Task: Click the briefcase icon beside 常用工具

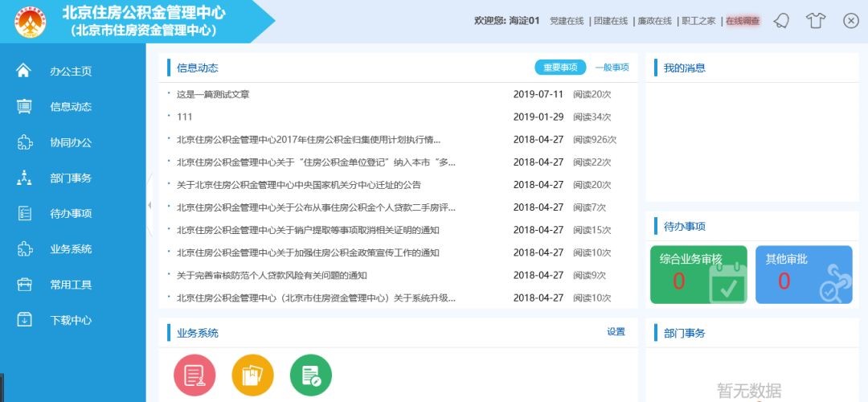Action: [24, 285]
